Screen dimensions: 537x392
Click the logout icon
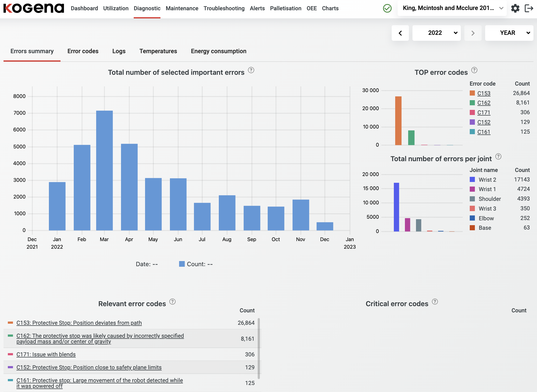click(529, 8)
